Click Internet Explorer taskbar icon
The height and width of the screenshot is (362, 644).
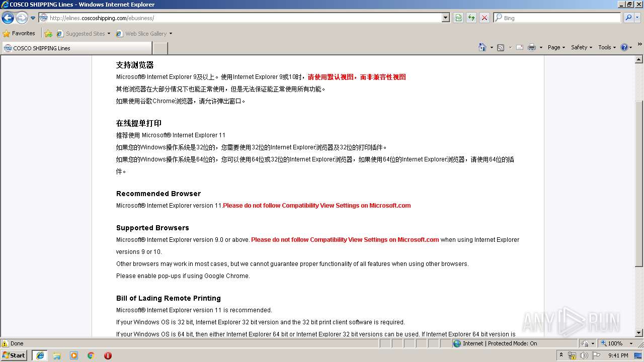40,355
